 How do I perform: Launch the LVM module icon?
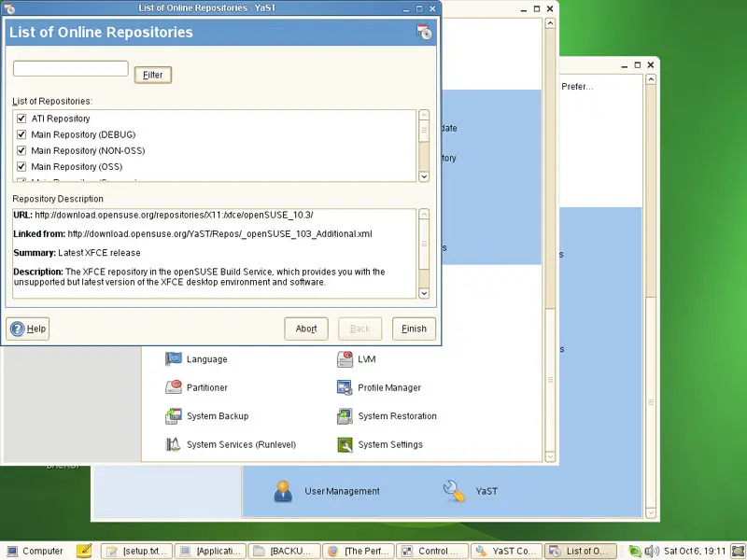345,359
